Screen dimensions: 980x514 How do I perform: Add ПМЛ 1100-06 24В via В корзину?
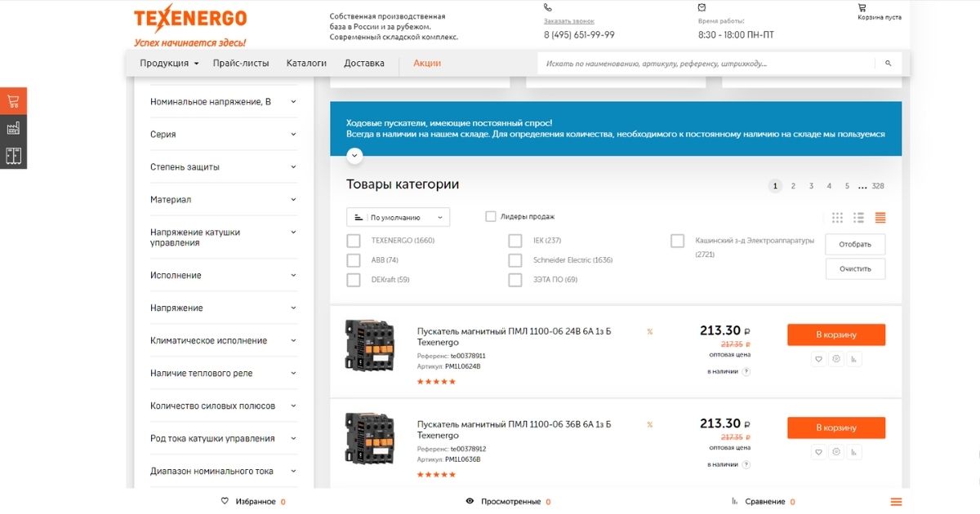click(x=835, y=335)
